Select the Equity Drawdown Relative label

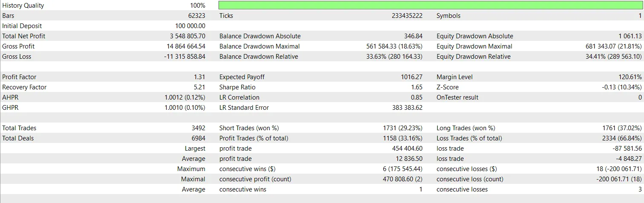pyautogui.click(x=473, y=57)
